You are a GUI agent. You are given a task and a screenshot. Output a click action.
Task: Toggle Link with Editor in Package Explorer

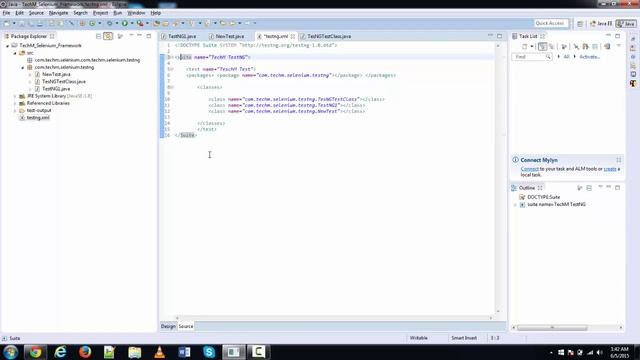click(108, 36)
